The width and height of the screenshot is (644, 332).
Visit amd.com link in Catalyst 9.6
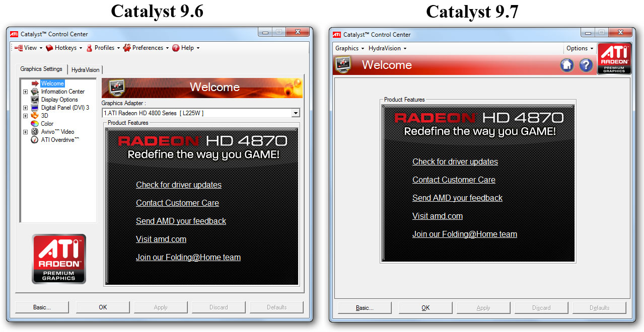161,239
